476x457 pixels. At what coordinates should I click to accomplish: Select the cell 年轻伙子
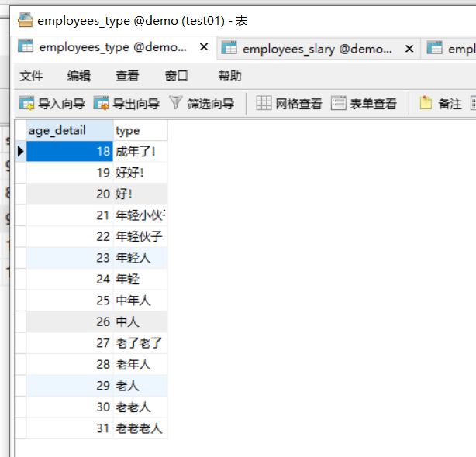140,236
